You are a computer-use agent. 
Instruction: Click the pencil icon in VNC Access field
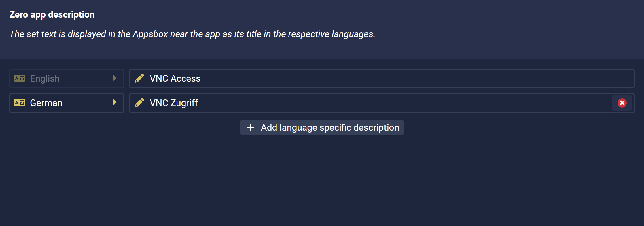(x=139, y=78)
